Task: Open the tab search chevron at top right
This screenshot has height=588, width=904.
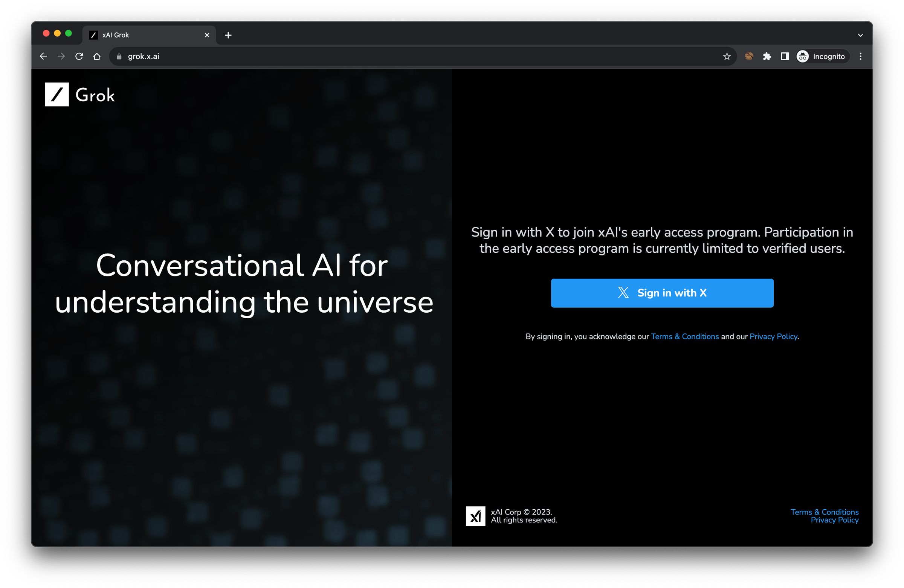Action: [x=860, y=35]
